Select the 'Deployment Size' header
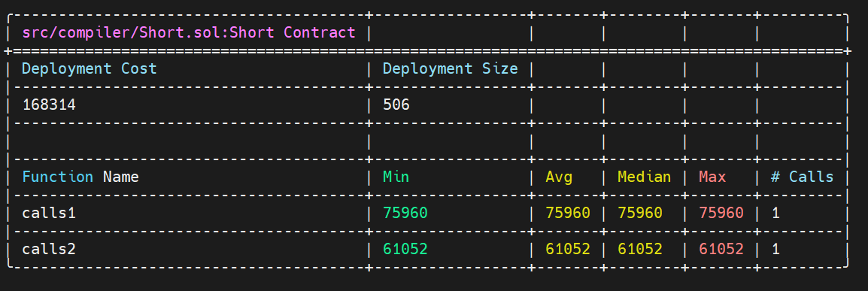 tap(451, 68)
